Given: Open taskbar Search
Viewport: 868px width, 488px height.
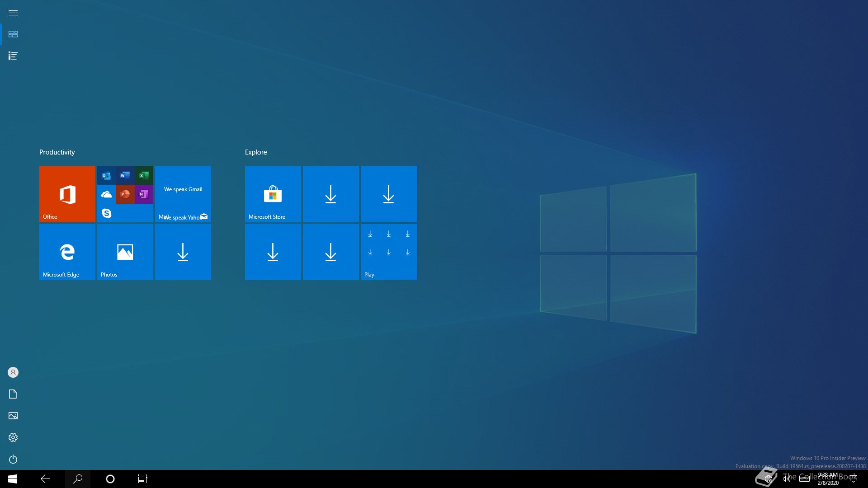Looking at the screenshot, I should point(78,479).
